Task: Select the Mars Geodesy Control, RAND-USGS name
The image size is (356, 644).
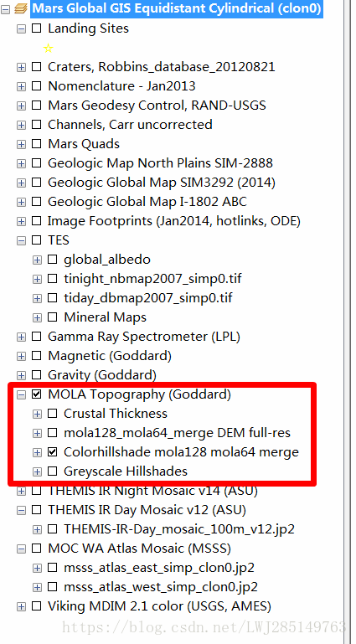Action: tap(157, 106)
